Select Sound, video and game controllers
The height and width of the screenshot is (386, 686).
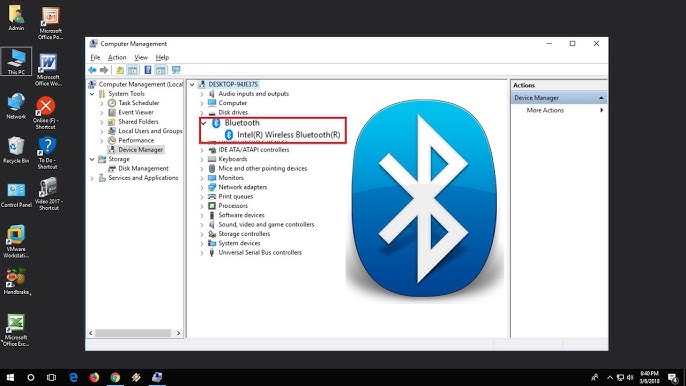tap(266, 225)
